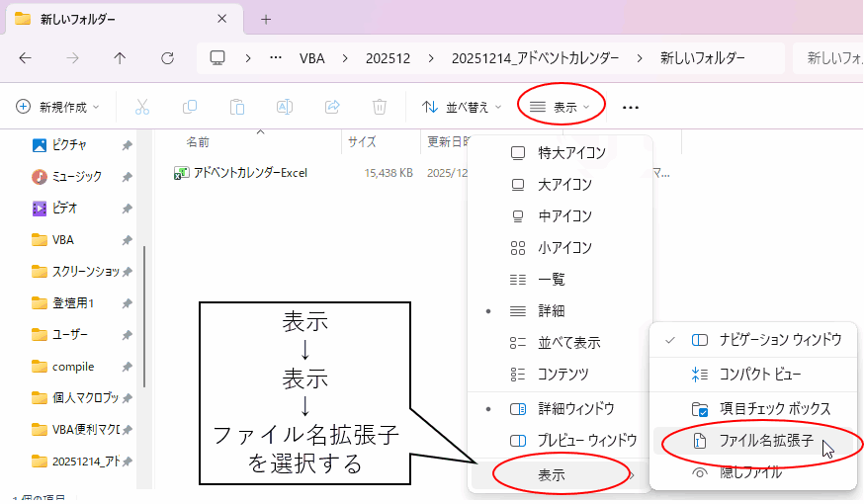Expand the 表示 submenu entry
The width and height of the screenshot is (864, 504).
pyautogui.click(x=560, y=474)
